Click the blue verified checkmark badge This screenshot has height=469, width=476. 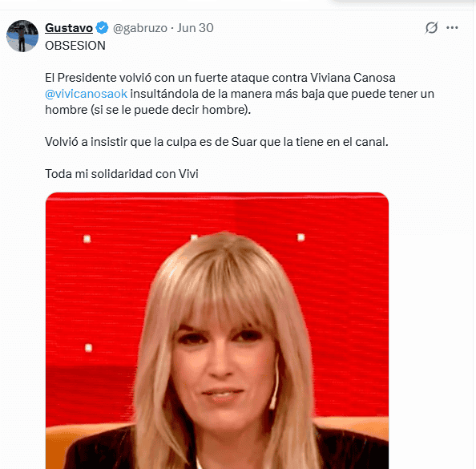click(102, 28)
